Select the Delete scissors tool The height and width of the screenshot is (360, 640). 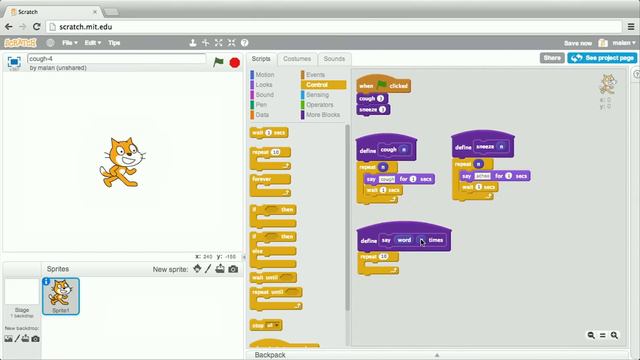206,42
